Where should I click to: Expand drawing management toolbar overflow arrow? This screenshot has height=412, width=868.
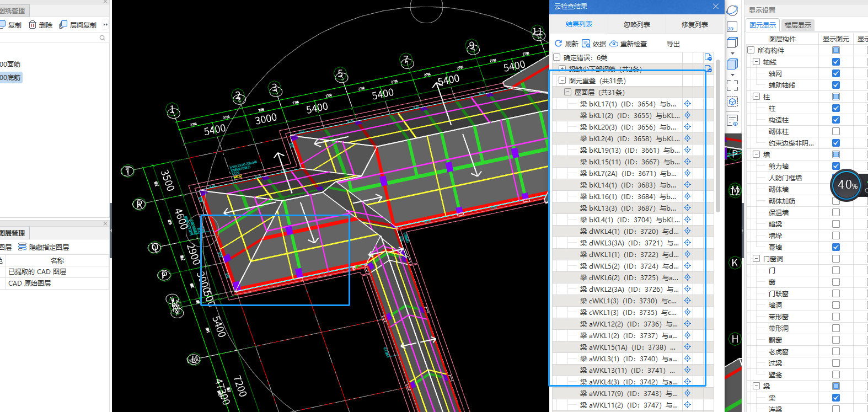105,25
